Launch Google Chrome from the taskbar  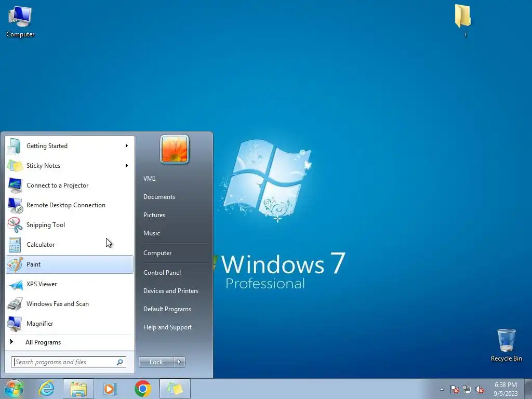click(143, 389)
